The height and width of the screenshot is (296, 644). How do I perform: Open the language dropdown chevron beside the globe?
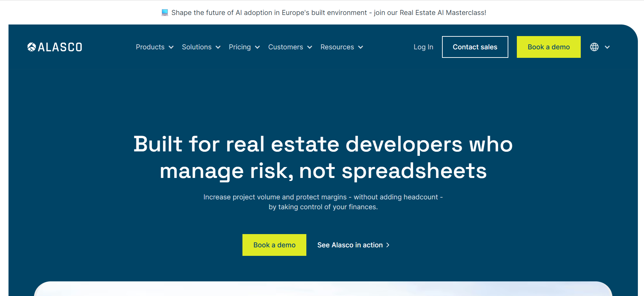point(607,47)
